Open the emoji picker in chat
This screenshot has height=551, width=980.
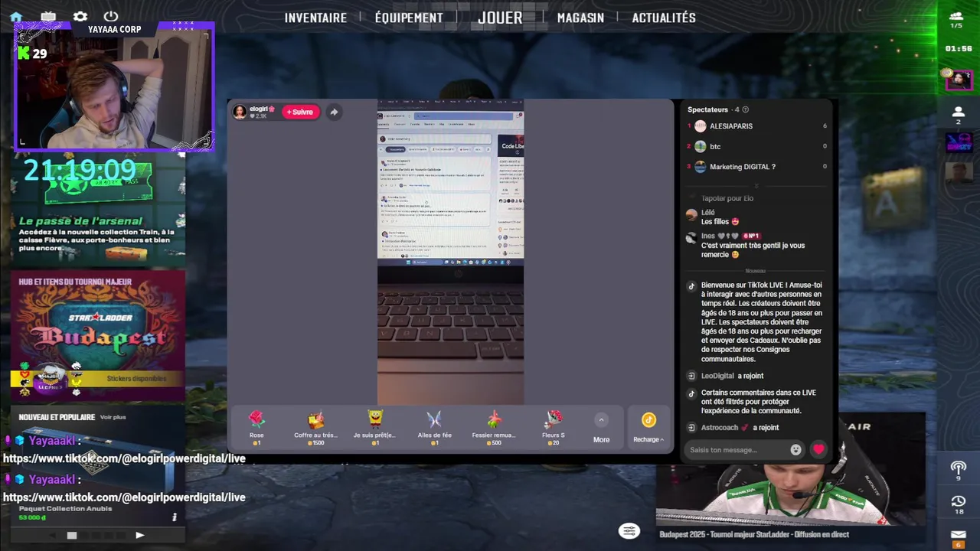(795, 450)
